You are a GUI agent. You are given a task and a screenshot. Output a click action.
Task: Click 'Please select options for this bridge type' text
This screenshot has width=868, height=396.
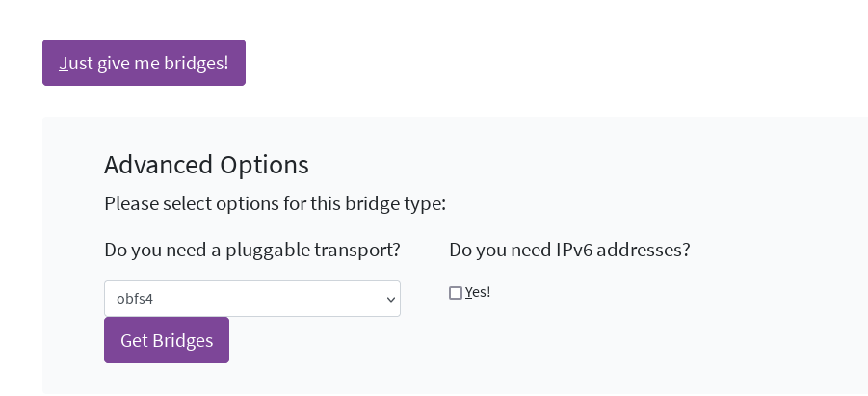pos(275,204)
